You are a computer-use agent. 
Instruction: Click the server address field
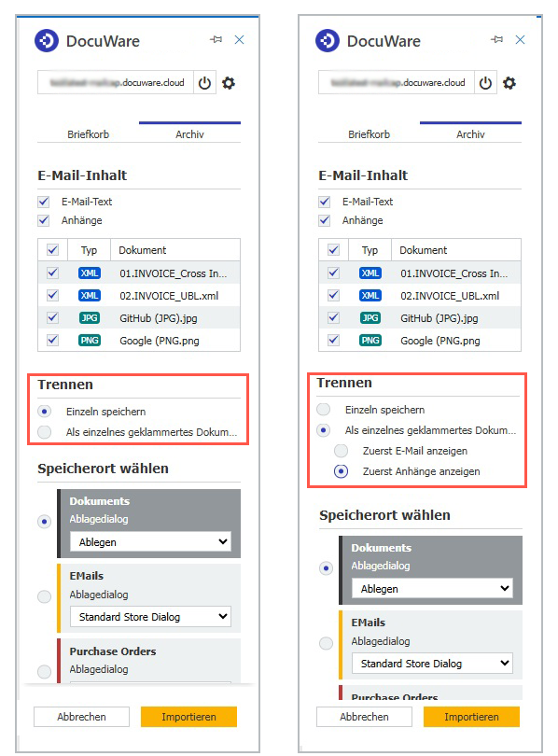112,82
